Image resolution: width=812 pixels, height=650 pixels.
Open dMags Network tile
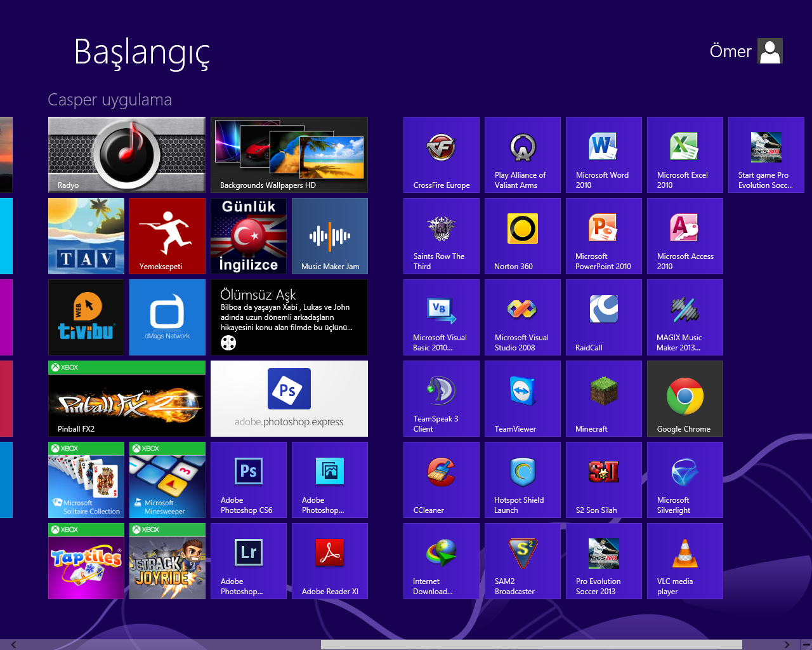coord(167,317)
